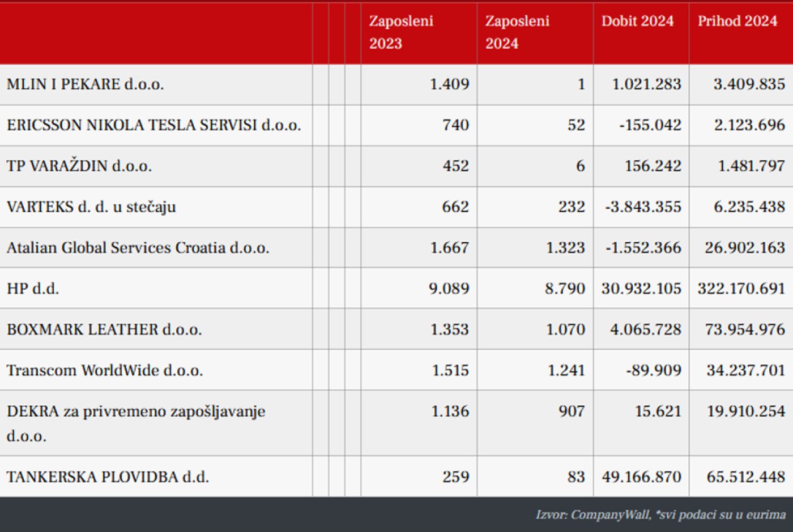Click Atalian Global Services Croatia d.o.o.
Screen dimensions: 793x532
[138, 248]
